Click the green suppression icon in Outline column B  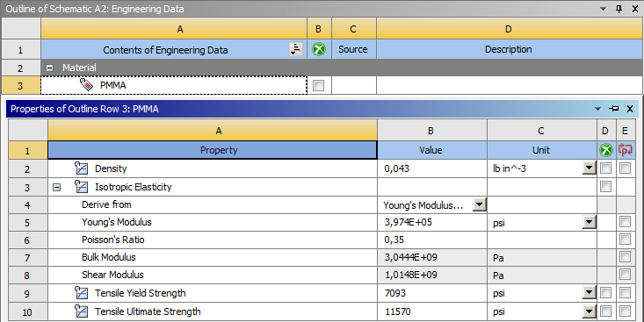[x=319, y=50]
